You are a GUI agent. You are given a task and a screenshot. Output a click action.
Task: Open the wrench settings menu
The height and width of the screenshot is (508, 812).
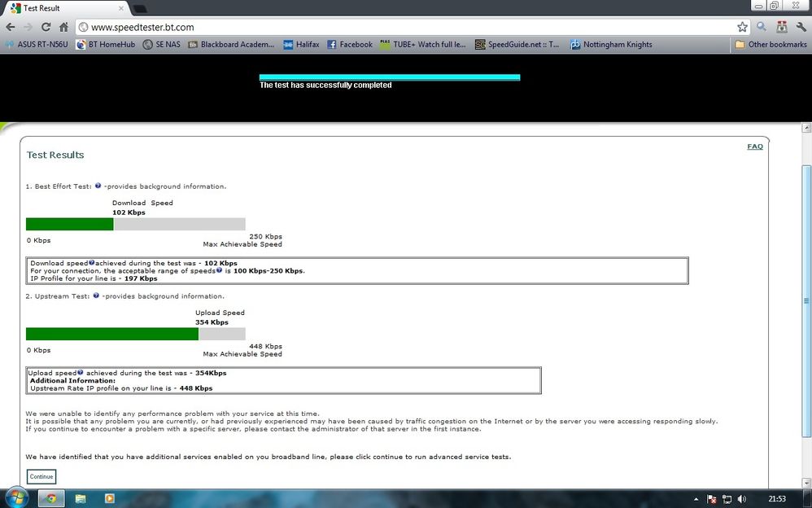801,27
